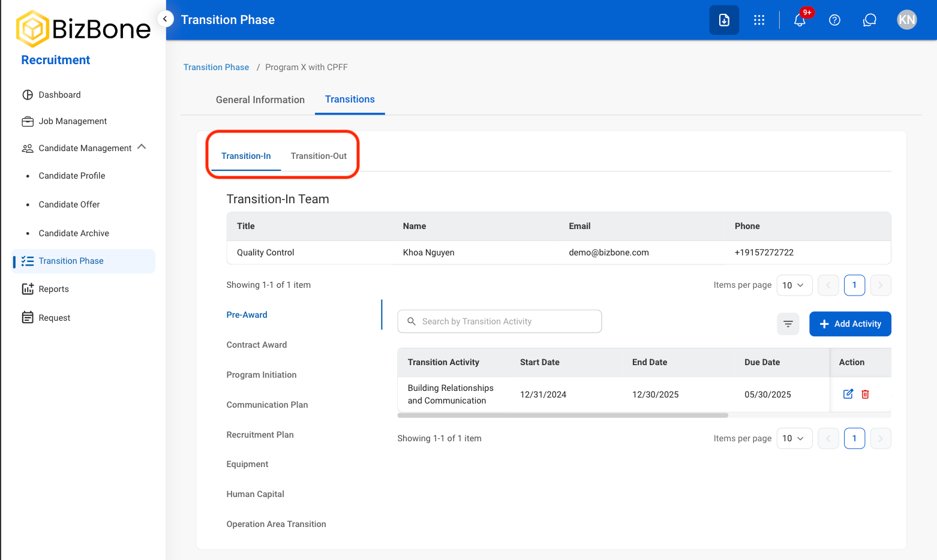Click the Reports chart icon
937x560 pixels.
(x=28, y=289)
